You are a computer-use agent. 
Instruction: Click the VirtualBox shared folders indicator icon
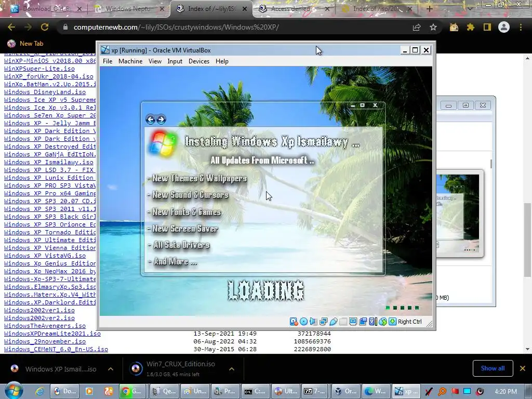pyautogui.click(x=343, y=321)
